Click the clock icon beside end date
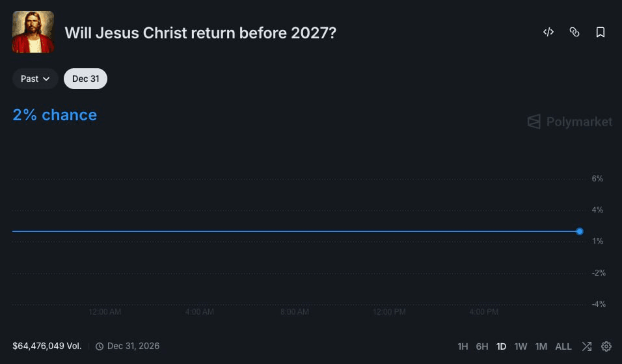Screen dimensions: 622x364 100,346
